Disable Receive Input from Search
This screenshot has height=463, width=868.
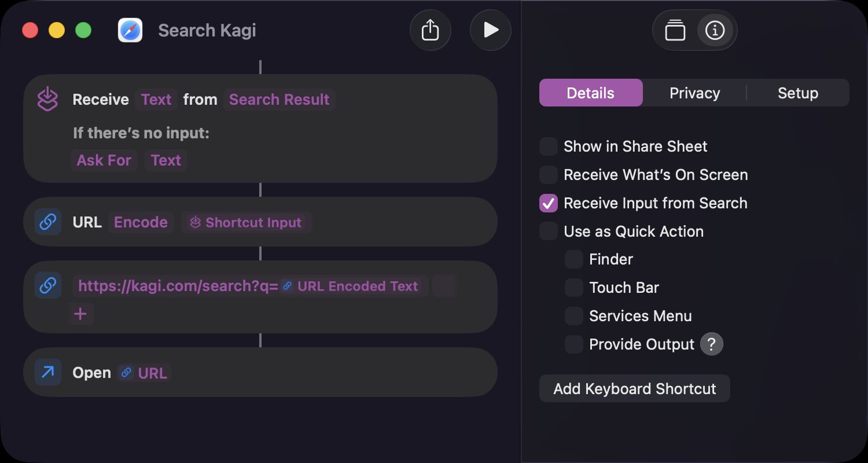547,203
